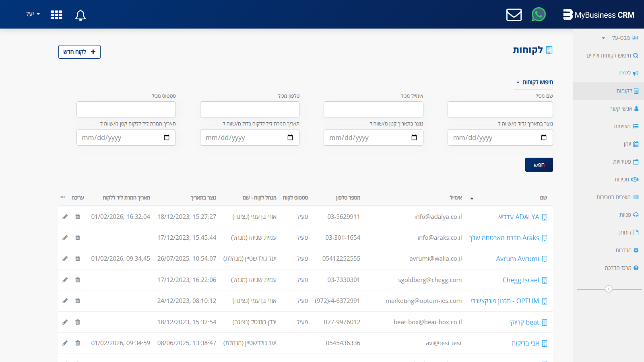Open the apps grid menu icon
Screen dimensions: 644x362
coord(56,15)
